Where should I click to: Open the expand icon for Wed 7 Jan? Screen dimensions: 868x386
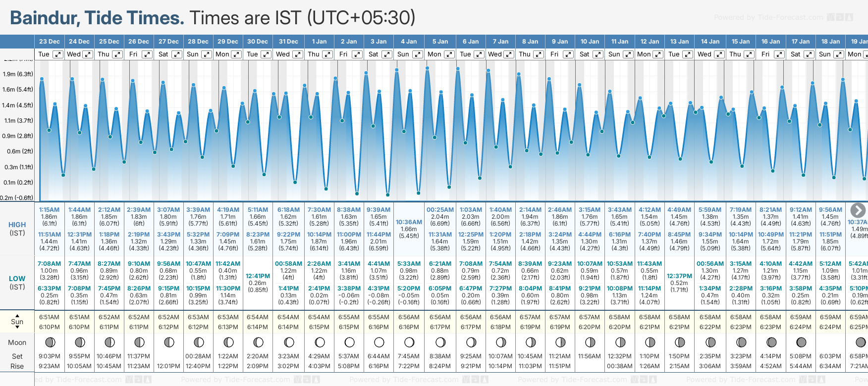pyautogui.click(x=509, y=54)
